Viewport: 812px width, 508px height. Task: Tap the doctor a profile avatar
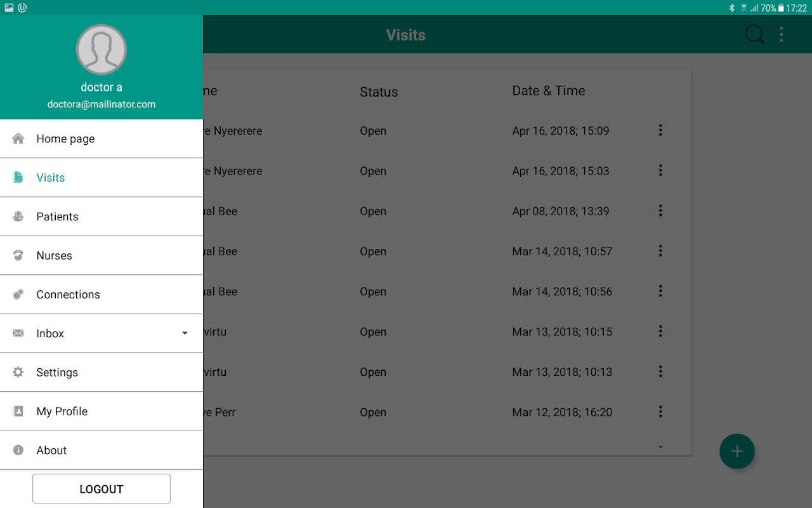pos(101,50)
